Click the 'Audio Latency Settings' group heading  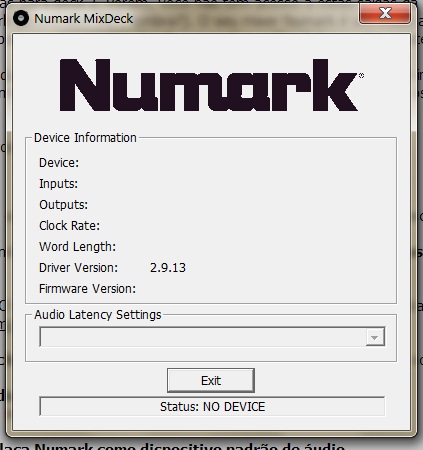click(x=98, y=315)
